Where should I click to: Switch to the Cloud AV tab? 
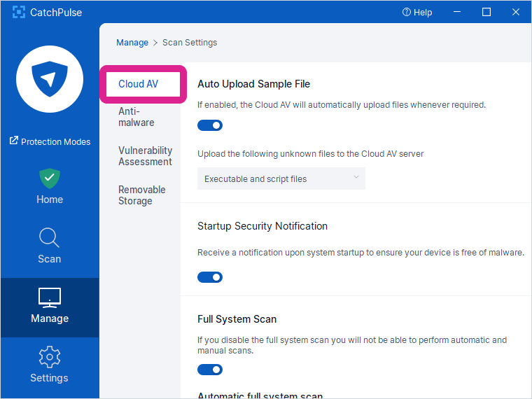pos(139,84)
